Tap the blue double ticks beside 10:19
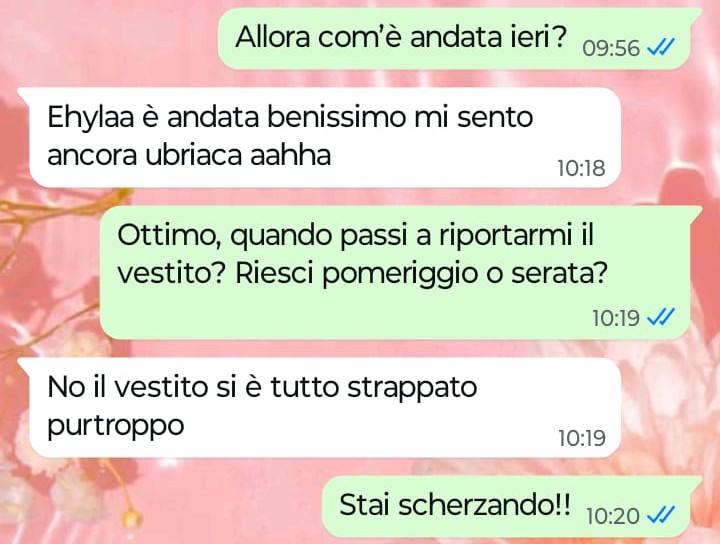The image size is (720, 544). click(660, 317)
